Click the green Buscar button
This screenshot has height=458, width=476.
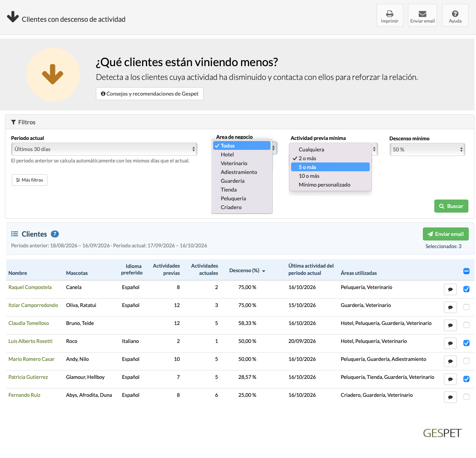click(x=451, y=206)
